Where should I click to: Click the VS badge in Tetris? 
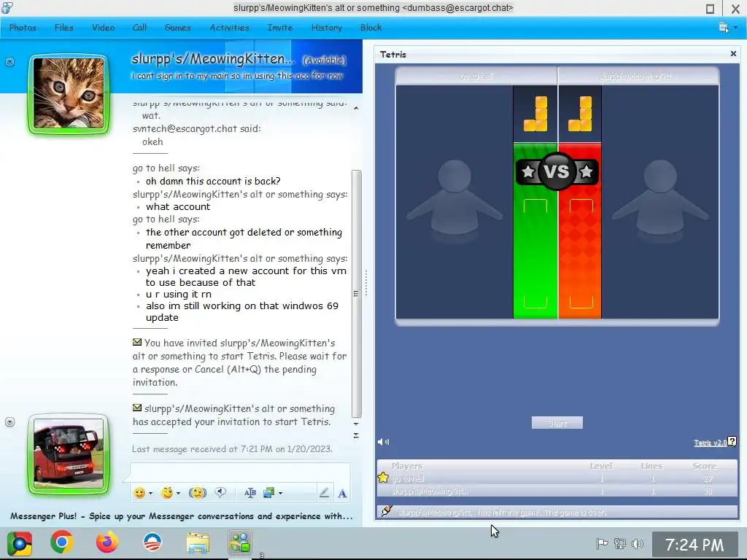[557, 171]
